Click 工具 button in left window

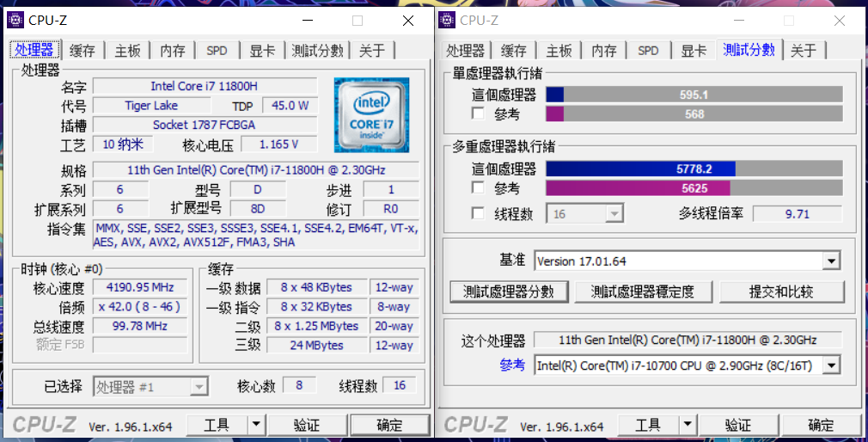pyautogui.click(x=217, y=425)
